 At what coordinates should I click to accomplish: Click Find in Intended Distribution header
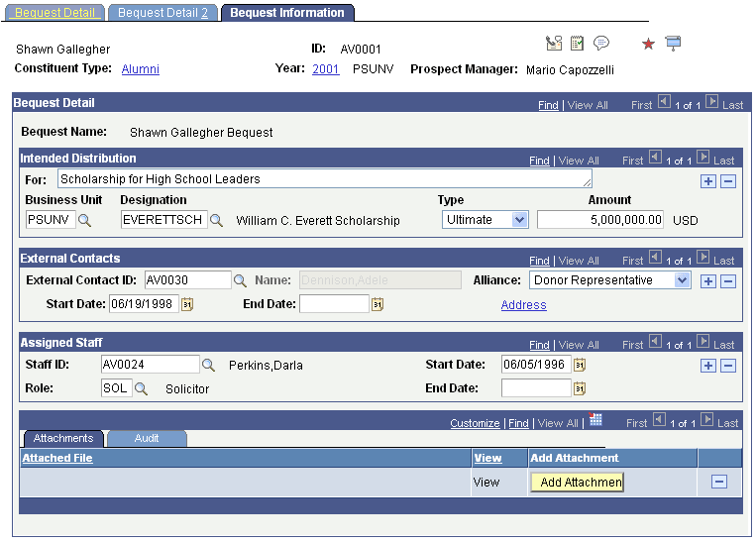539,161
